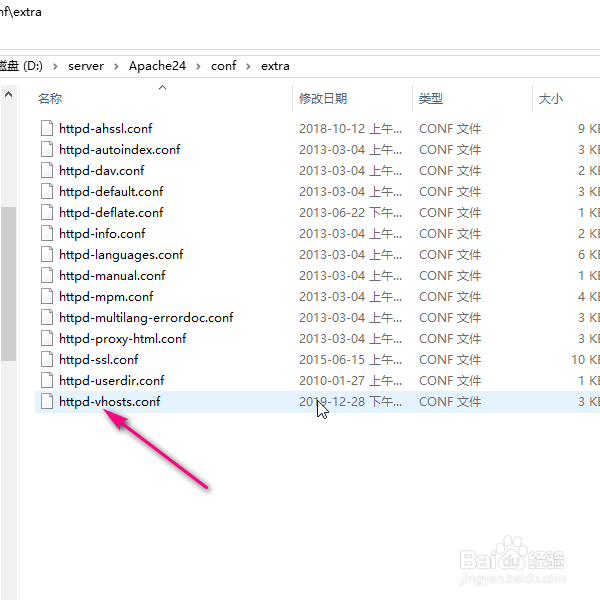Click the httpd-ssl.conf file icon
The height and width of the screenshot is (600, 600).
coord(47,360)
